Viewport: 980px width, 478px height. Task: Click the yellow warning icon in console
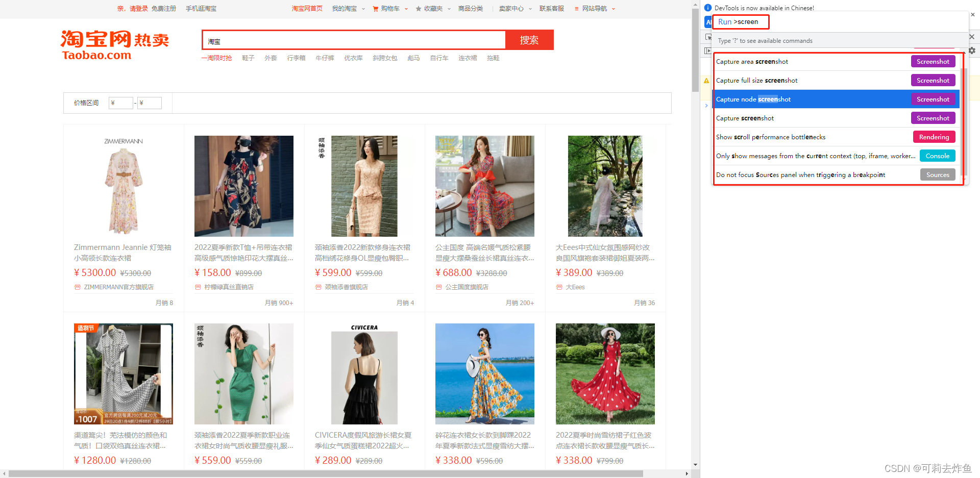coord(706,81)
